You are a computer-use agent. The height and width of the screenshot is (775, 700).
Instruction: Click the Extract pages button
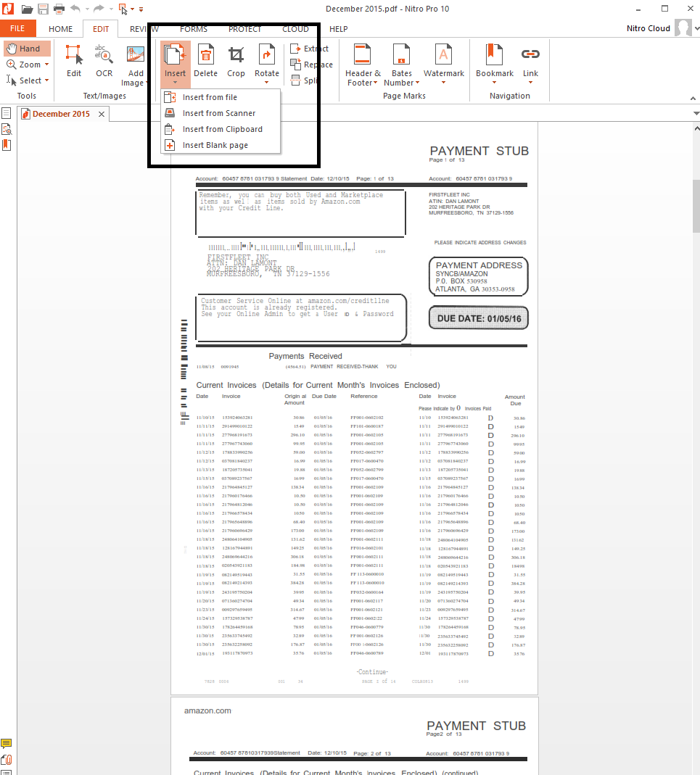309,49
